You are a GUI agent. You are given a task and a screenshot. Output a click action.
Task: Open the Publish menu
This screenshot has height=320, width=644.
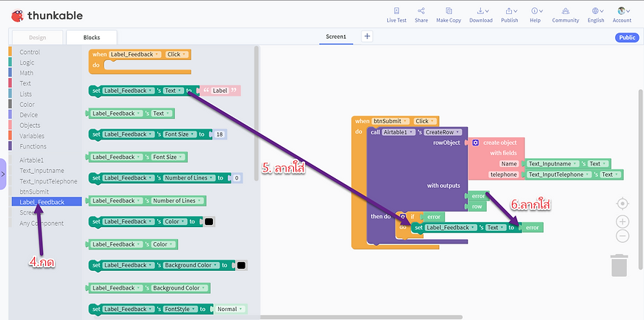pyautogui.click(x=509, y=15)
